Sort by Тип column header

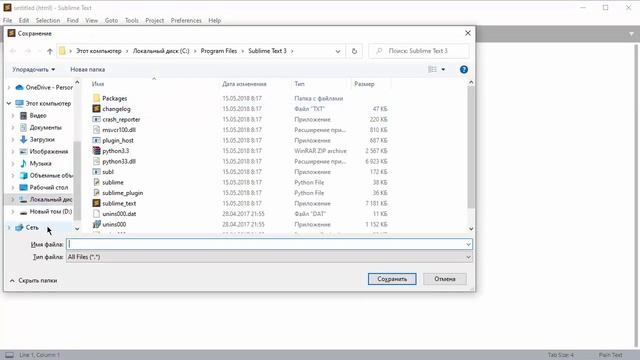[299, 84]
